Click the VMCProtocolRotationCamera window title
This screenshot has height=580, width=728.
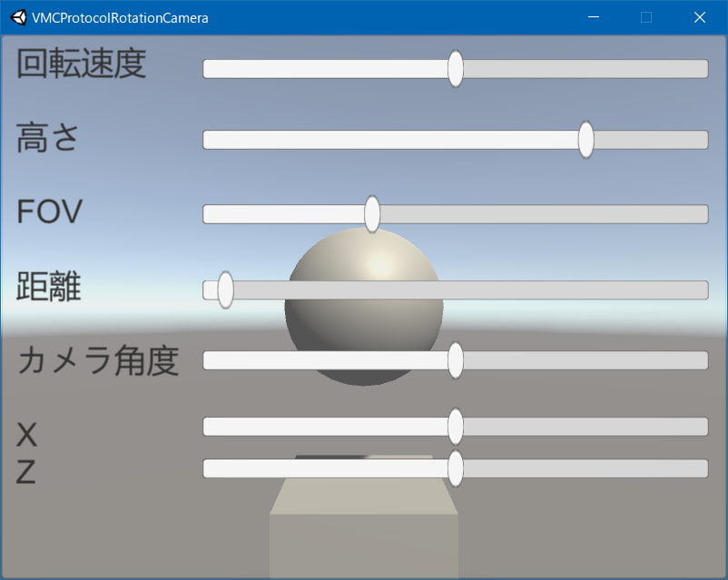tap(118, 17)
